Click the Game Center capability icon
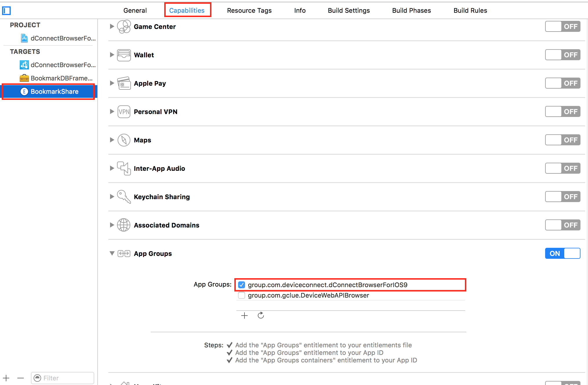This screenshot has width=588, height=385. coord(124,27)
